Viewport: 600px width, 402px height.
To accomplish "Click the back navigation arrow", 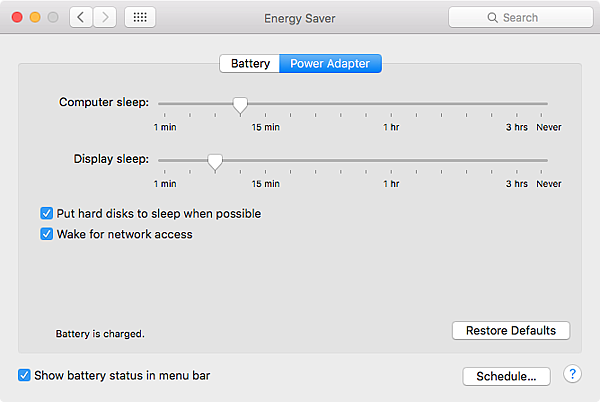I will coord(81,17).
